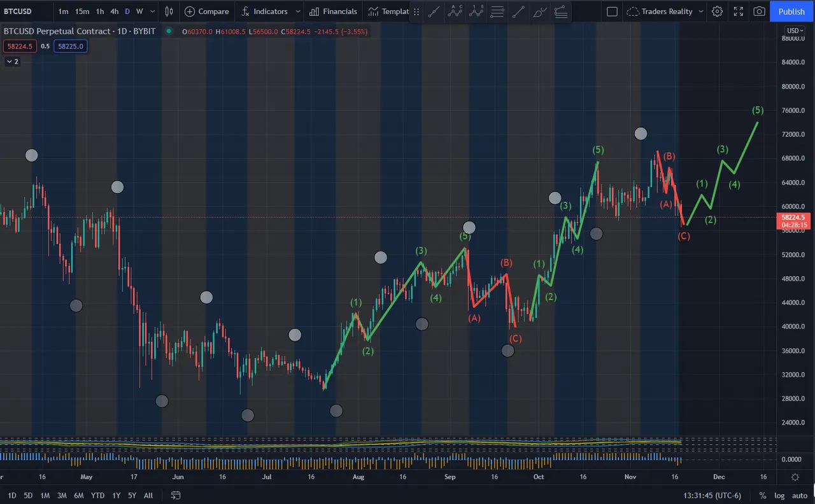Select the ABC Elliott correction wave tool

click(455, 11)
